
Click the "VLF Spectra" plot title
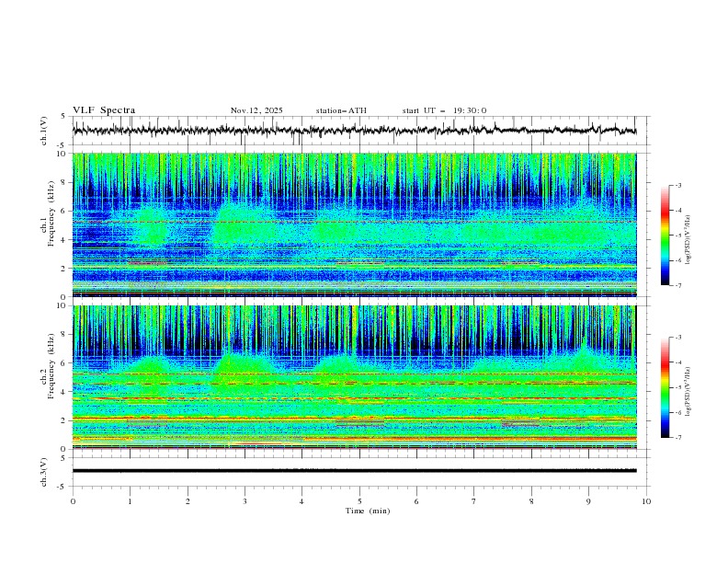pyautogui.click(x=104, y=110)
